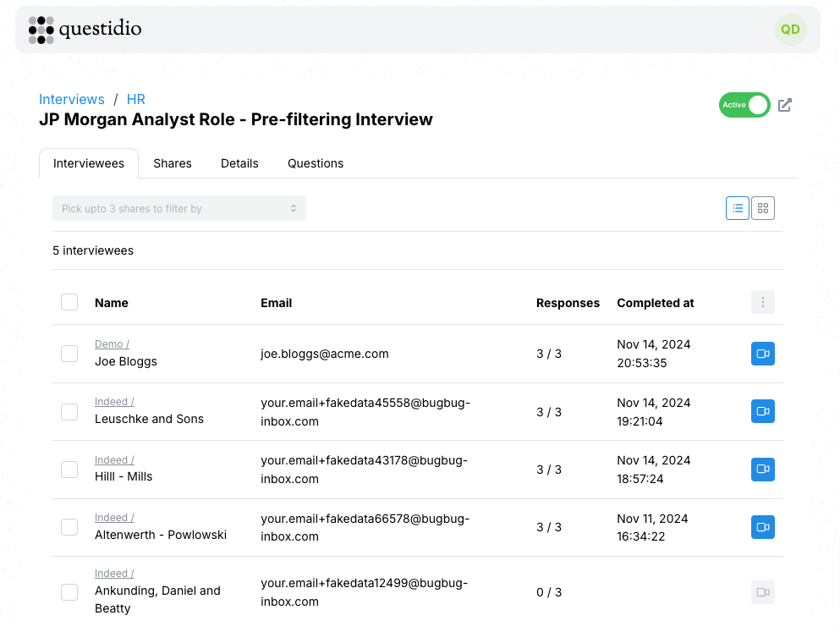This screenshot has height=632, width=840.
Task: Open the QD user avatar menu
Action: click(x=790, y=30)
